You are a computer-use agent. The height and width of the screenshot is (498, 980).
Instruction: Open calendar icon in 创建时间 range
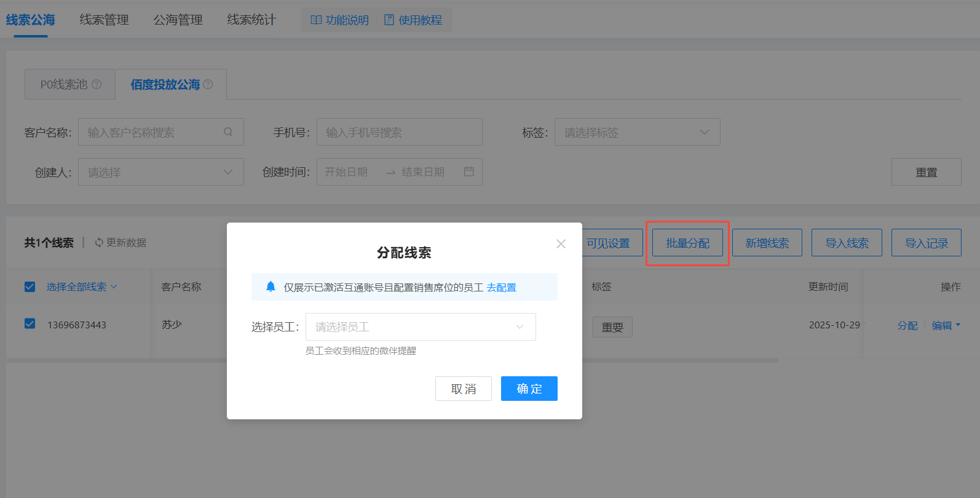(468, 172)
